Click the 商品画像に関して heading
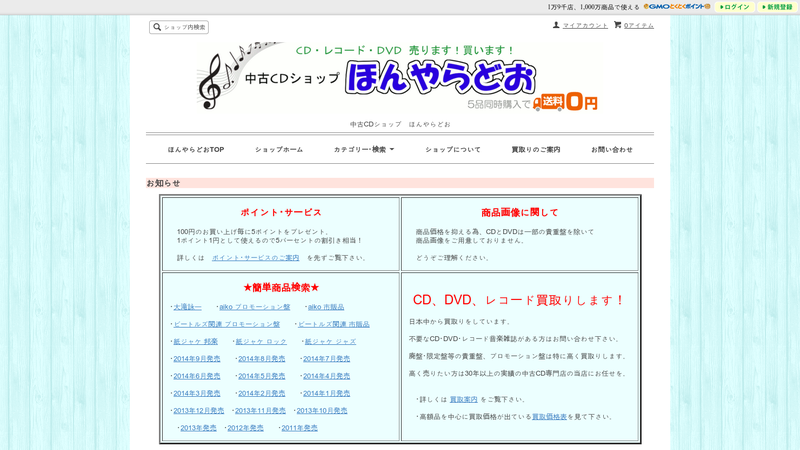Image resolution: width=800 pixels, height=450 pixels. coord(520,212)
